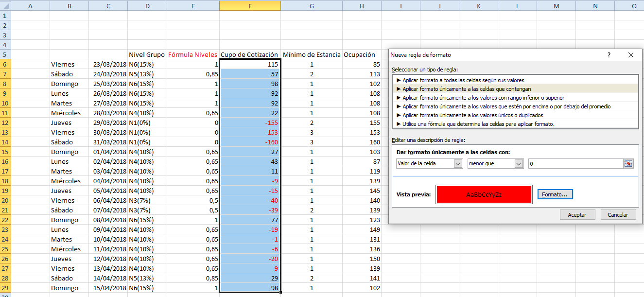This screenshot has height=297, width=644.
Task: Click row 14 header
Action: (5, 142)
